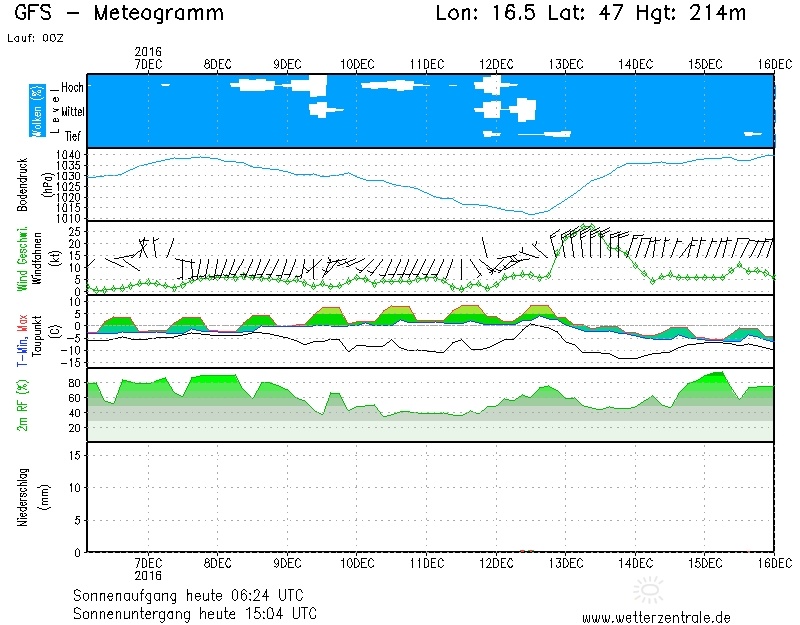
Task: Click the 1020 pressure axis value
Action: tap(68, 197)
